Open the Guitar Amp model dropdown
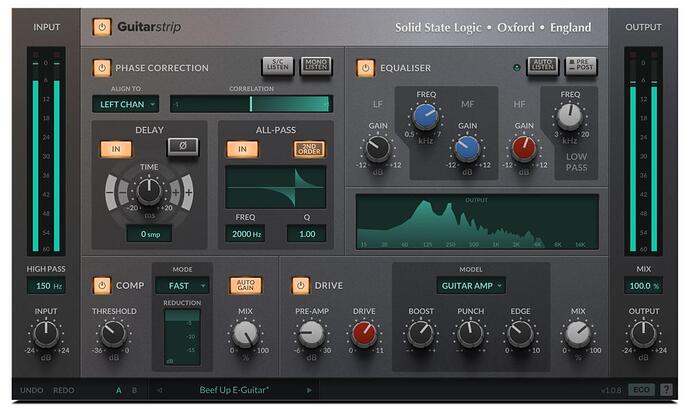Image resolution: width=690 pixels, height=409 pixels. coord(470,285)
